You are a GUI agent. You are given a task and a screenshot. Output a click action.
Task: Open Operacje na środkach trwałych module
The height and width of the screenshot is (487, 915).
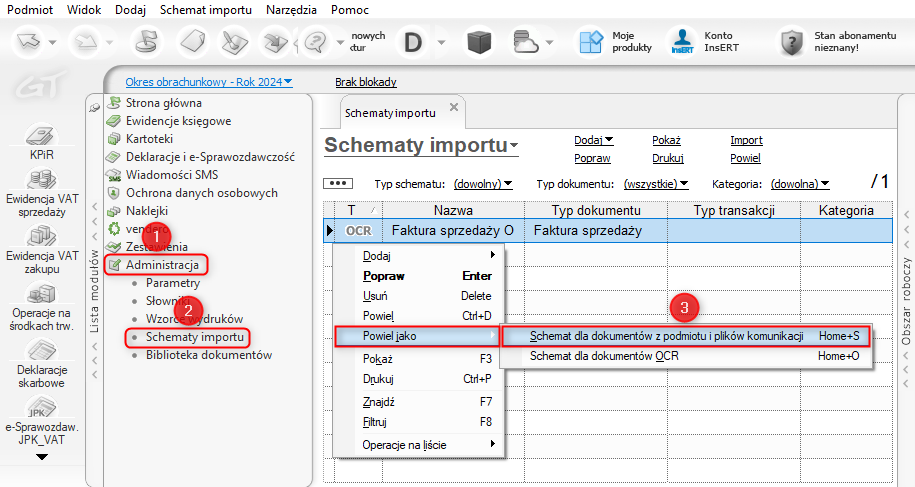[41, 295]
